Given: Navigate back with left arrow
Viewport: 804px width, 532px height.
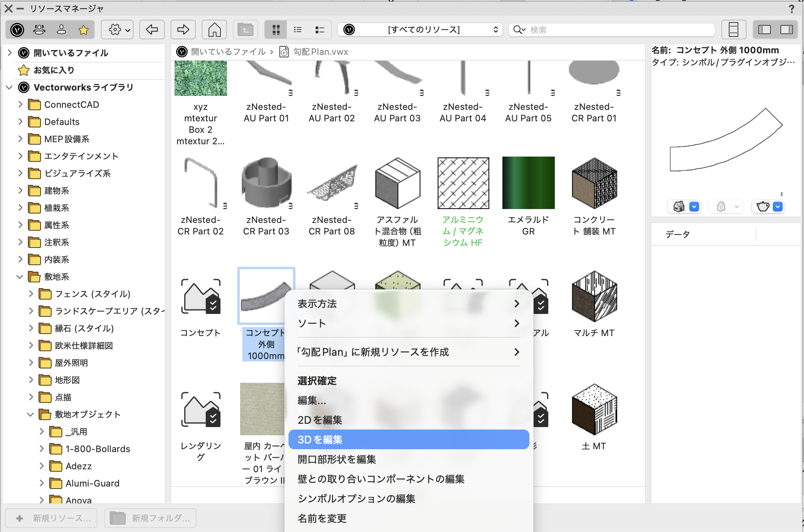Looking at the screenshot, I should pos(152,30).
